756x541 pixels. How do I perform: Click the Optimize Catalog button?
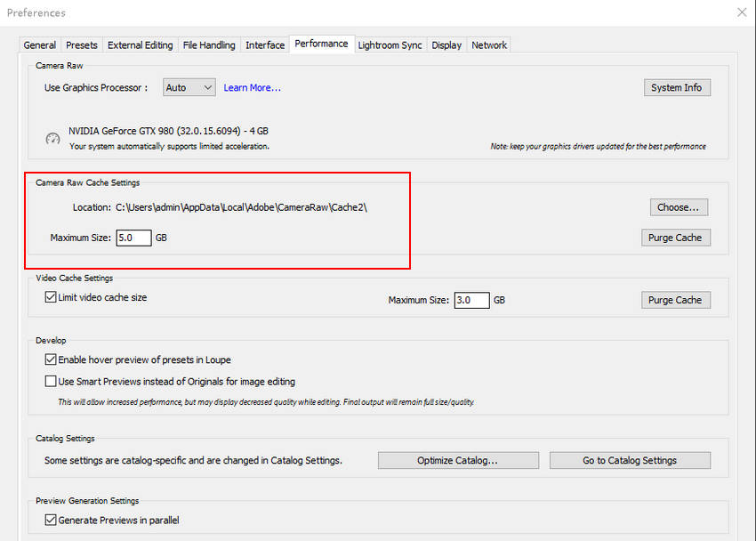(458, 461)
